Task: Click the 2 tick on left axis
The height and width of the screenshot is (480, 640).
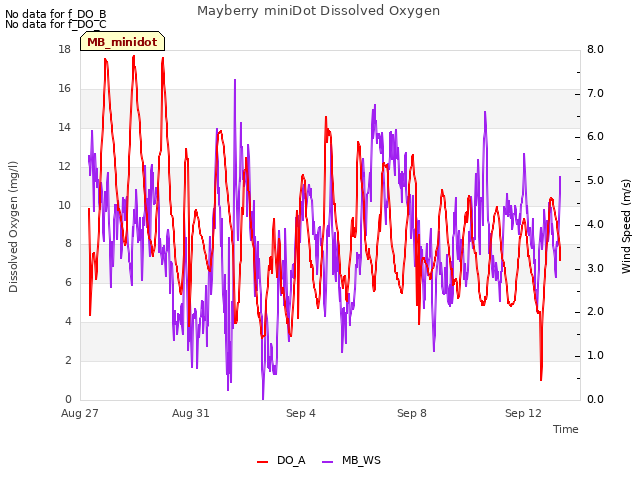Action: point(68,360)
